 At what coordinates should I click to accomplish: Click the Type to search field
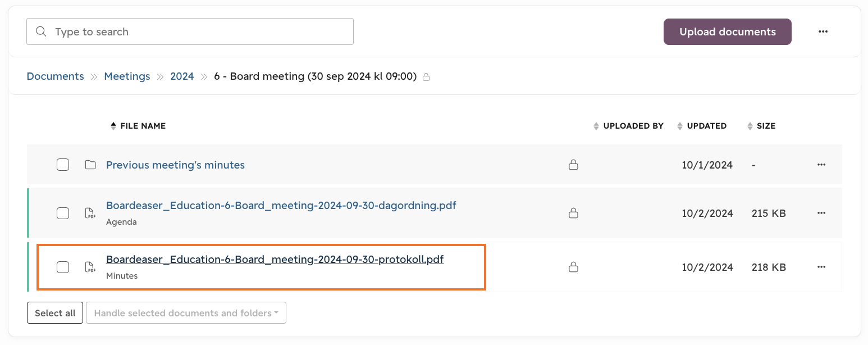coord(190,31)
